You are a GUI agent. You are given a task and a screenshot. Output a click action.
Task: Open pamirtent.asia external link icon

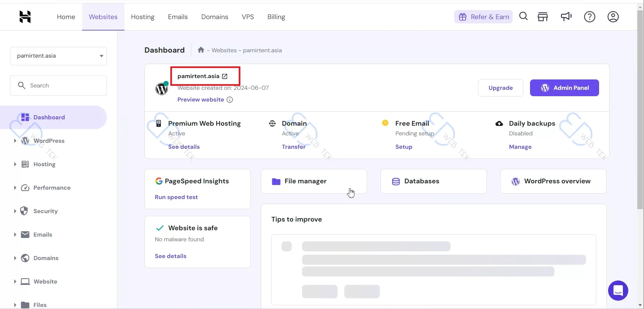click(x=225, y=76)
